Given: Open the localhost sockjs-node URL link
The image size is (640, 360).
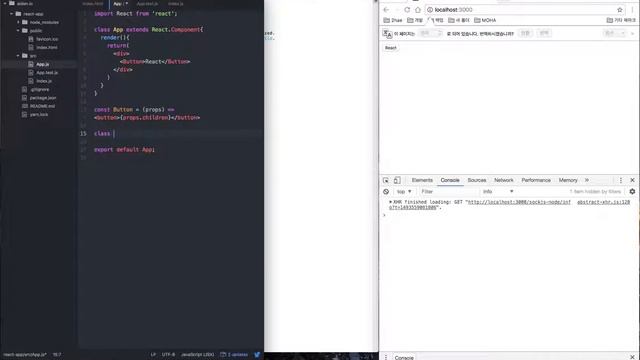Looking at the screenshot, I should click(518, 202).
